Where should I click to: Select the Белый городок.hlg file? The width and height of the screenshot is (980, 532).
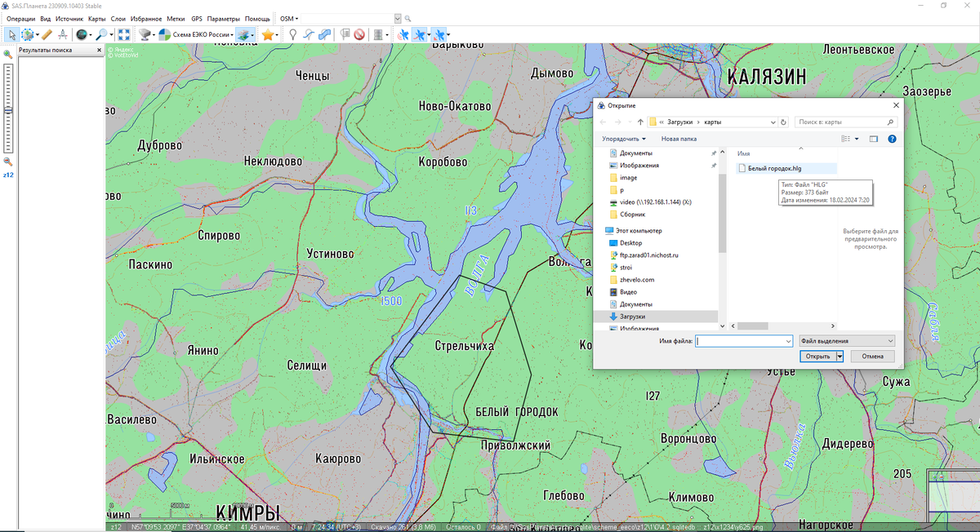pos(773,168)
